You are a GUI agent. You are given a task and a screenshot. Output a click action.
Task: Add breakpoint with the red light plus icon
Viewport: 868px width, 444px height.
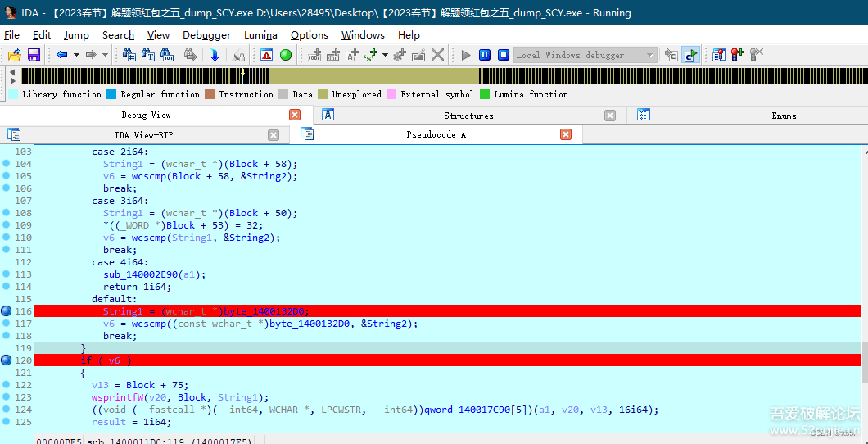point(738,55)
